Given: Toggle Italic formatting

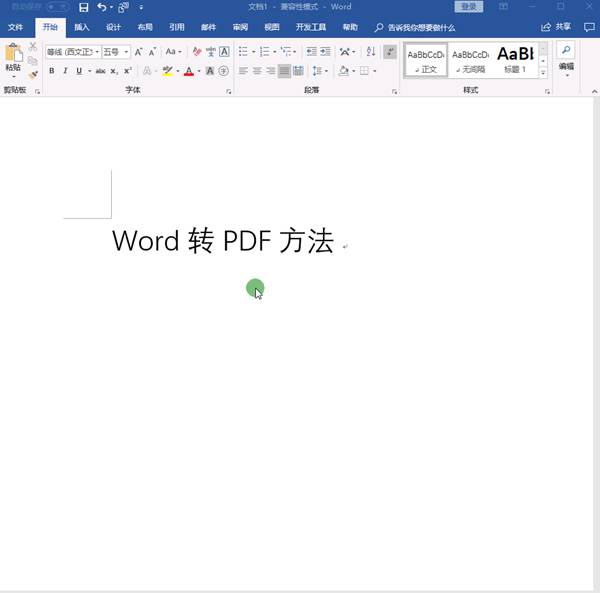Looking at the screenshot, I should click(x=65, y=71).
